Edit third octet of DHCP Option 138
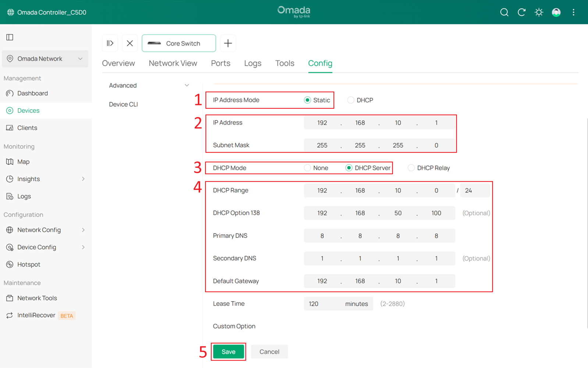 (x=398, y=213)
